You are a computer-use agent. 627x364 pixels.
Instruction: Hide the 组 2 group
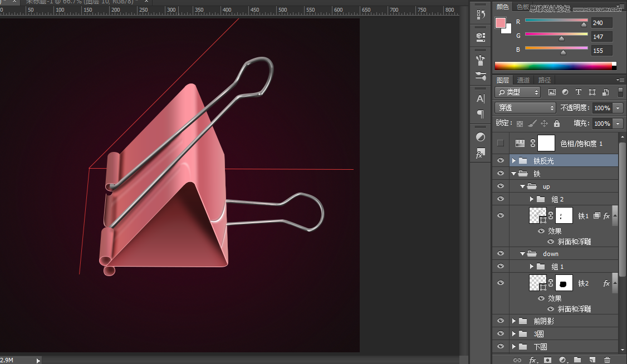pos(500,199)
